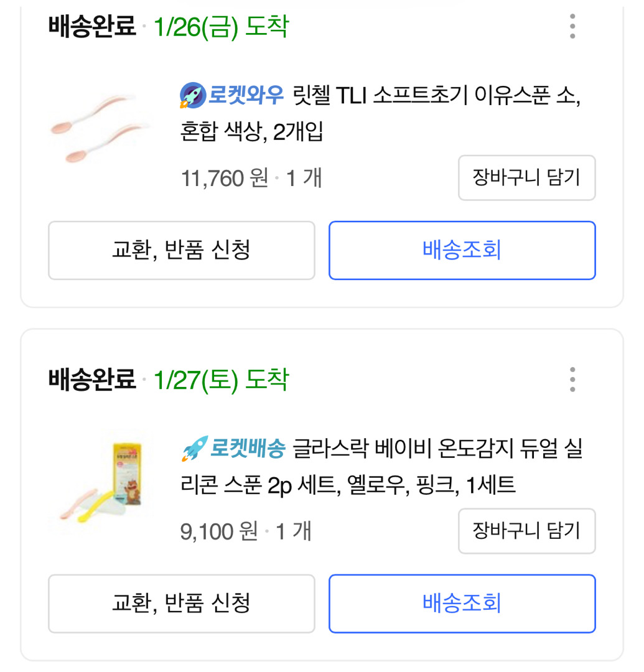Click the green 1/27(토) 도착 arrival text

point(221,380)
